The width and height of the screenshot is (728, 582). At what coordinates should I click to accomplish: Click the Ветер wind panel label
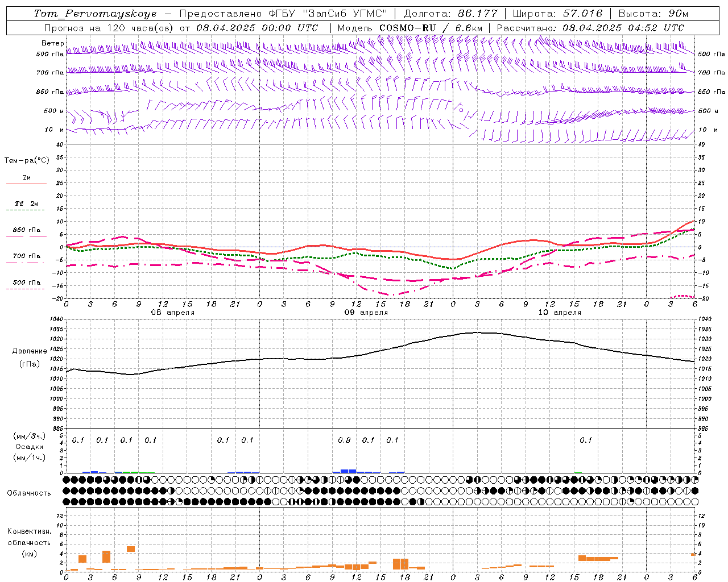tap(52, 43)
